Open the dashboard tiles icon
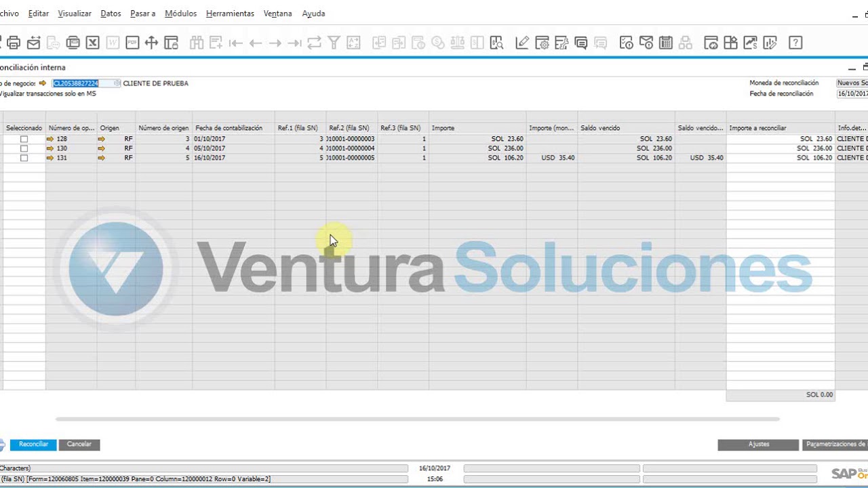Image resolution: width=868 pixels, height=488 pixels. 730,43
